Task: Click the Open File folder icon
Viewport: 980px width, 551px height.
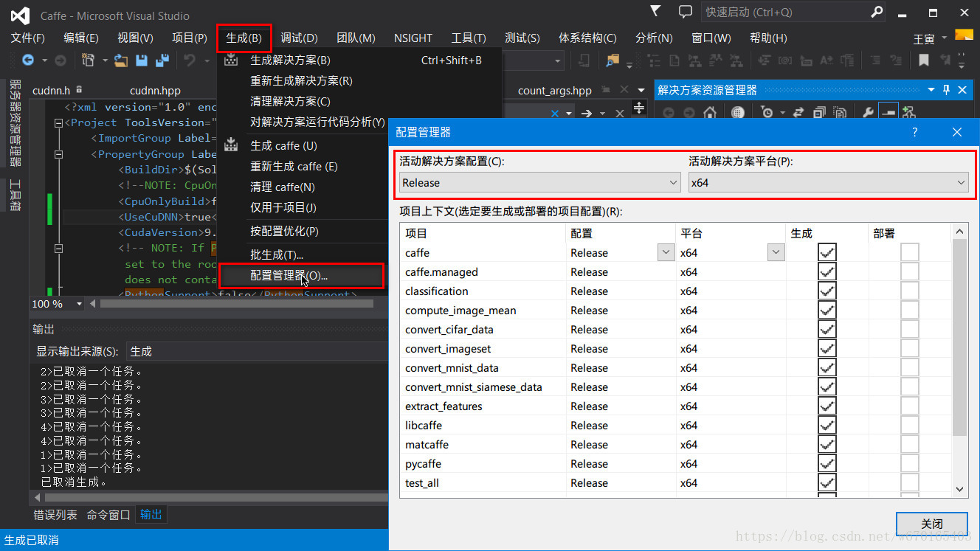Action: pyautogui.click(x=120, y=60)
